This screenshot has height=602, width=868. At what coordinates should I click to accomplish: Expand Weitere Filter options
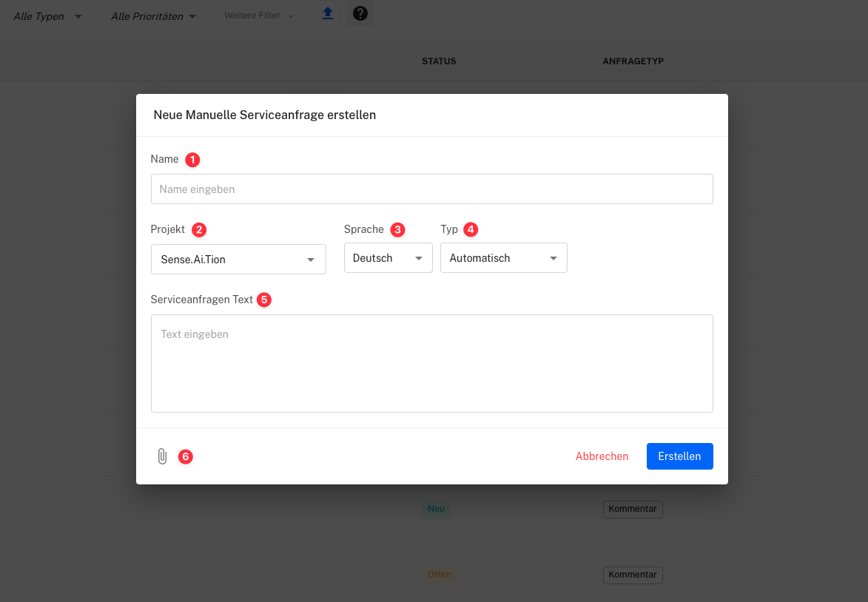(x=259, y=16)
